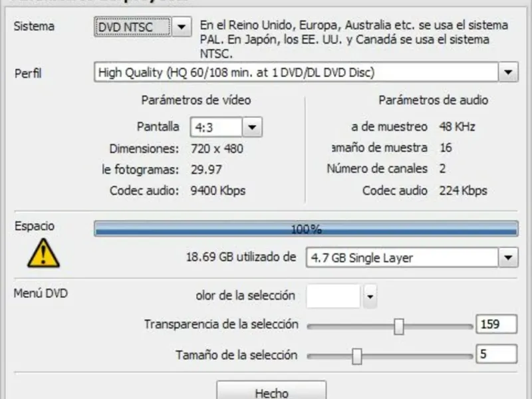
Task: Click the Transparencia de la selección slider handle
Action: point(398,327)
